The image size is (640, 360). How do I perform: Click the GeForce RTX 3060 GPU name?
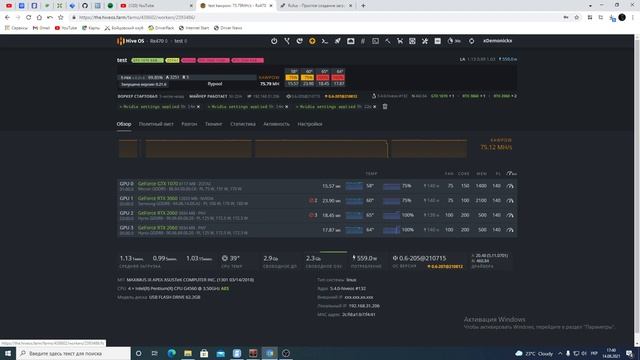(158, 198)
